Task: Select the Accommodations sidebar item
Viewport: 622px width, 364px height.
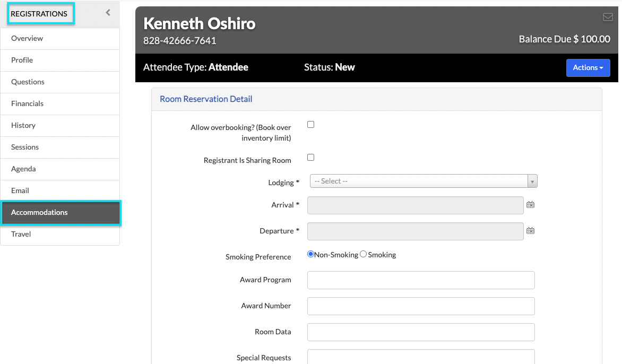Action: coord(61,213)
